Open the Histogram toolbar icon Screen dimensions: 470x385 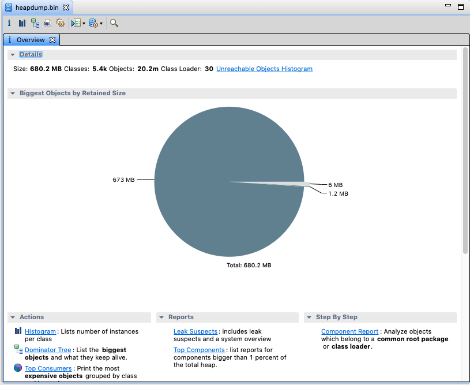tap(22, 23)
